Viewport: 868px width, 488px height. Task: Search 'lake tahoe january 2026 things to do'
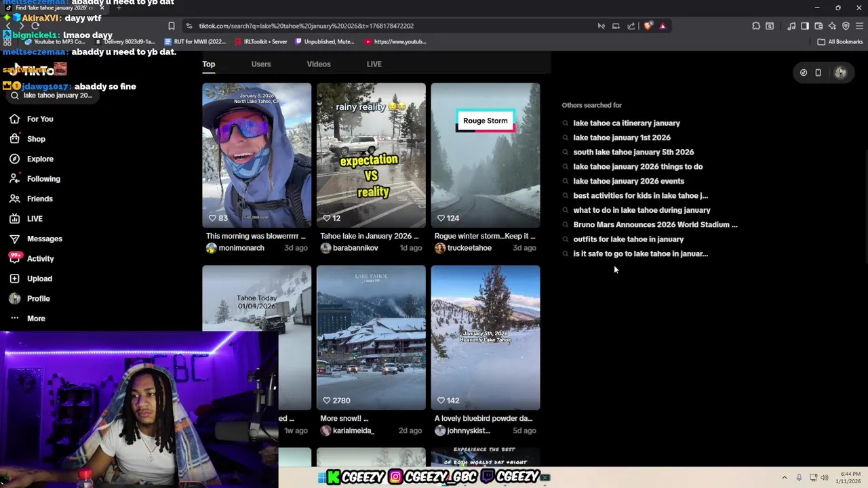click(638, 167)
